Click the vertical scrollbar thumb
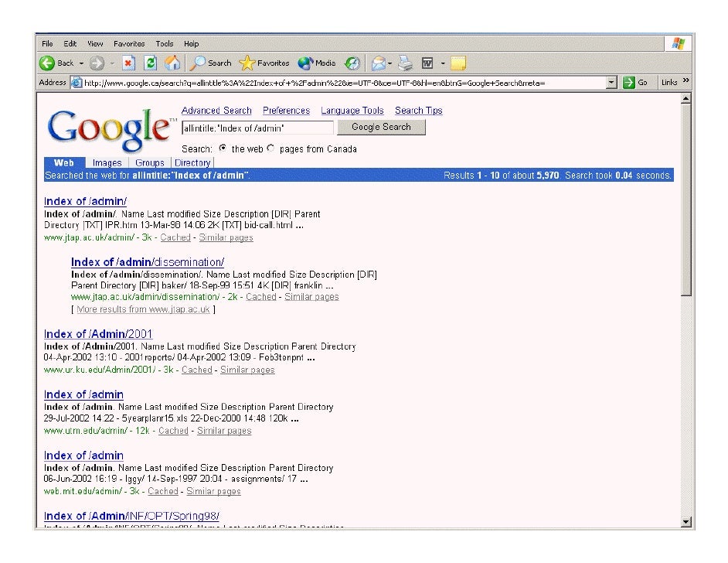The height and width of the screenshot is (563, 728). (685, 200)
